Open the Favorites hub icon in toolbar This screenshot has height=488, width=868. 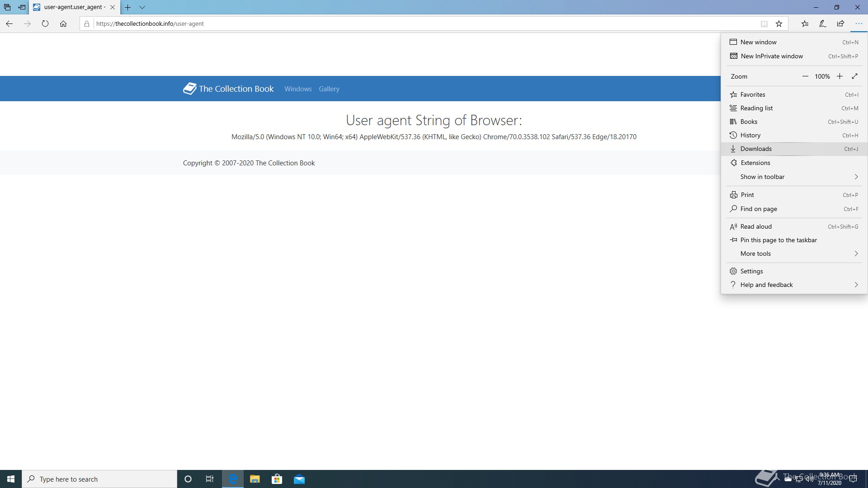(x=805, y=23)
